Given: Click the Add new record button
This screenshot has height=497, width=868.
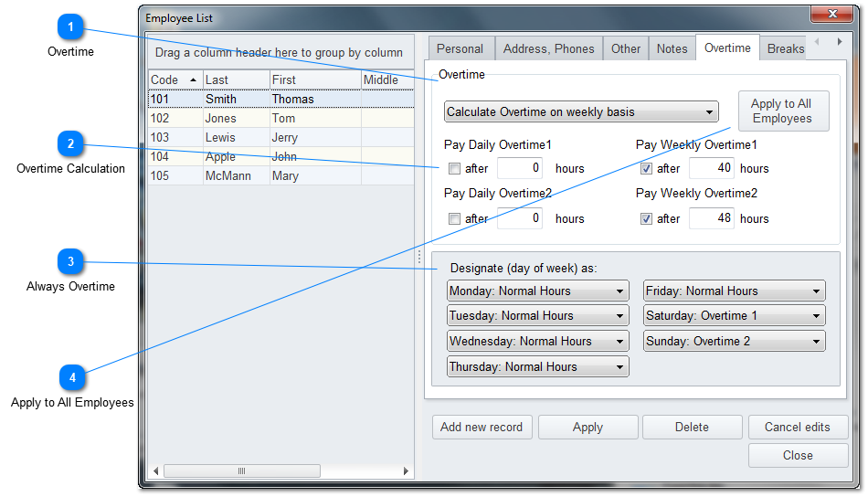Looking at the screenshot, I should [482, 427].
